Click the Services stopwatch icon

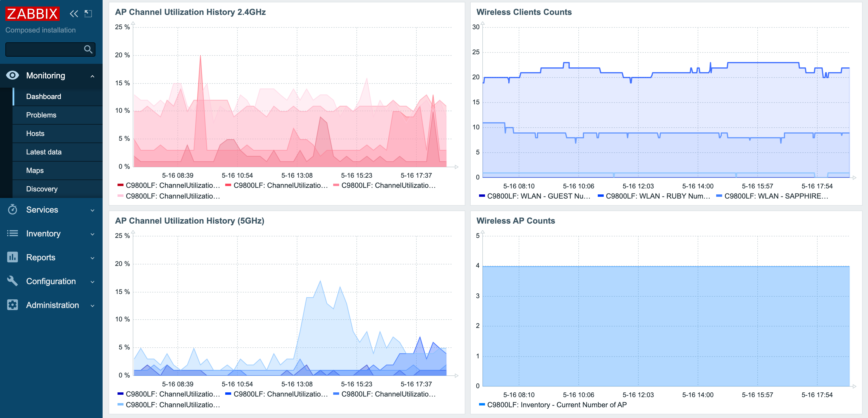(x=13, y=210)
